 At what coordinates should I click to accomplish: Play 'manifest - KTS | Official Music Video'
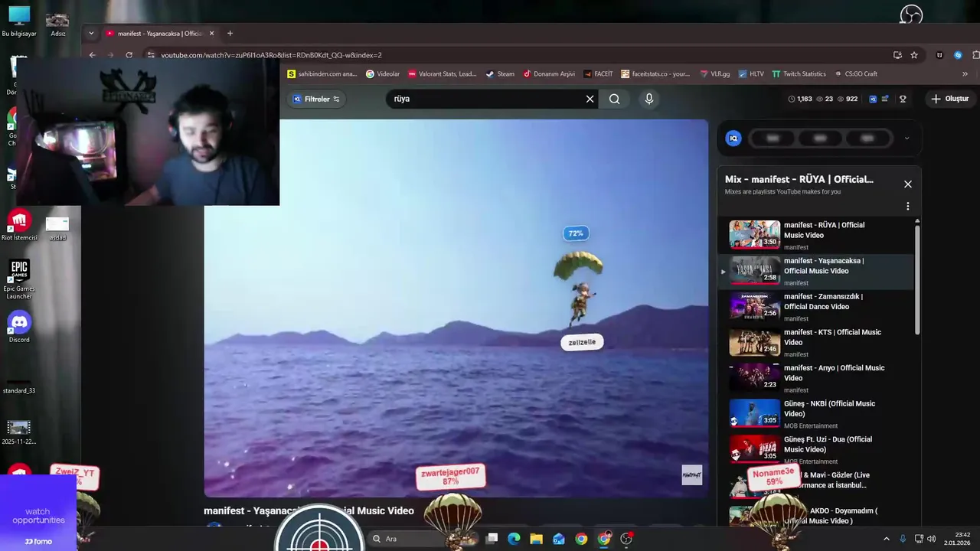[x=816, y=342]
